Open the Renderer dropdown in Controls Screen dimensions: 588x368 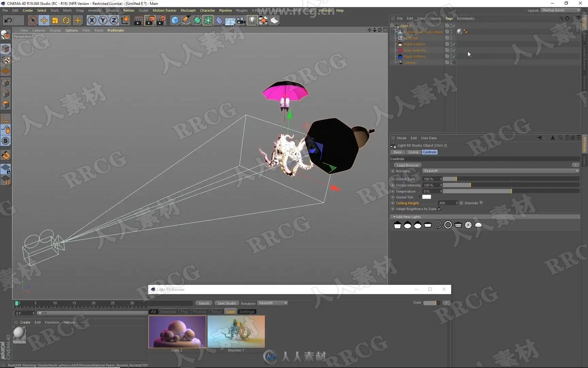point(501,171)
